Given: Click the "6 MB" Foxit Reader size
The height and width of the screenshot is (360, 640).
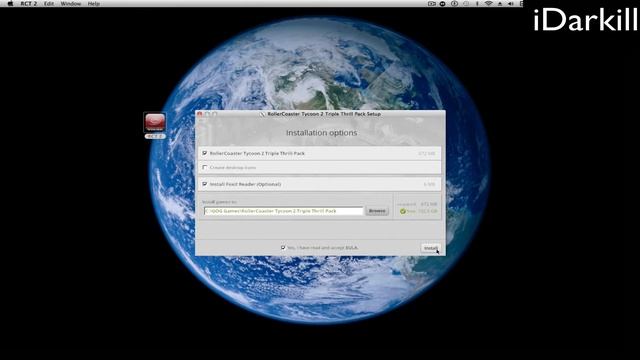Looking at the screenshot, I should point(429,184).
